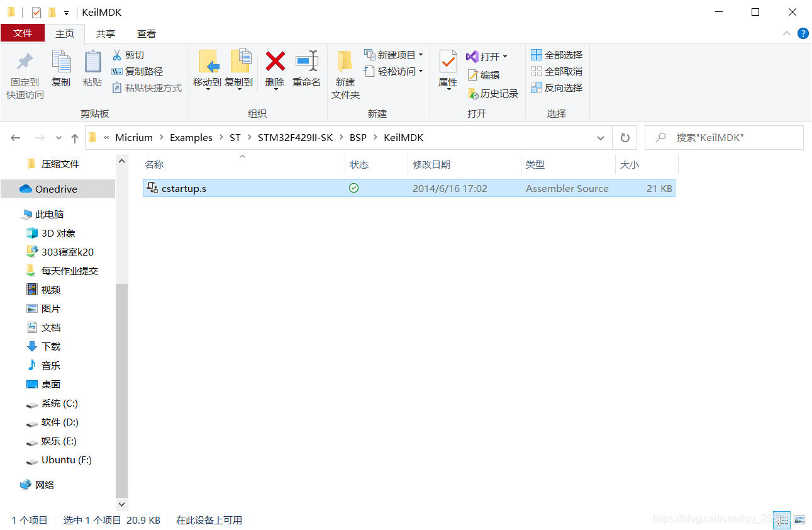Click Select none (全部取消)
The height and width of the screenshot is (530, 812).
pyautogui.click(x=557, y=71)
